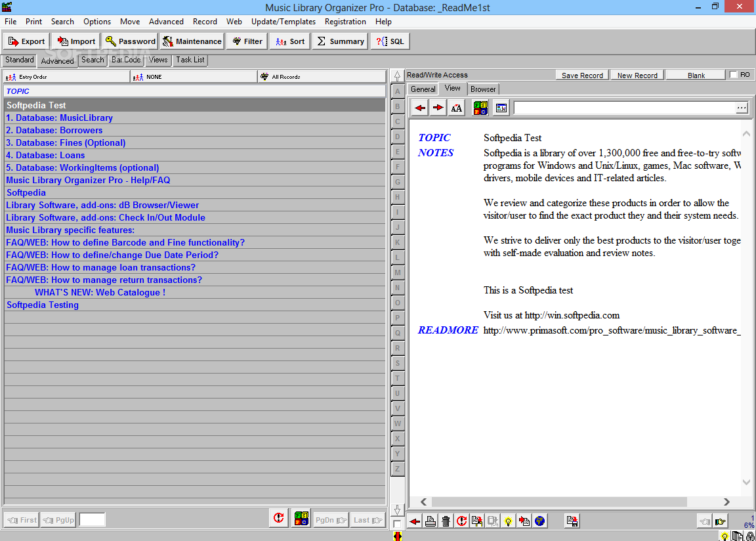Image resolution: width=756 pixels, height=541 pixels.
Task: Click red back arrow in record toolbar
Action: coord(415,521)
